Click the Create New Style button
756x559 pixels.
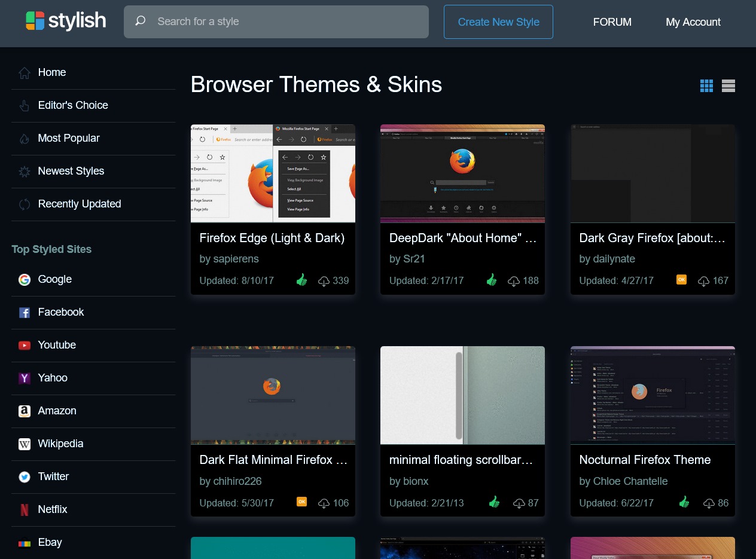[498, 22]
